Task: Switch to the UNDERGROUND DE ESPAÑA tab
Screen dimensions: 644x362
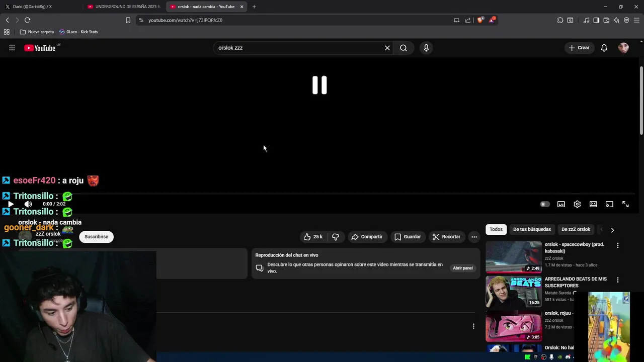Action: (x=124, y=7)
